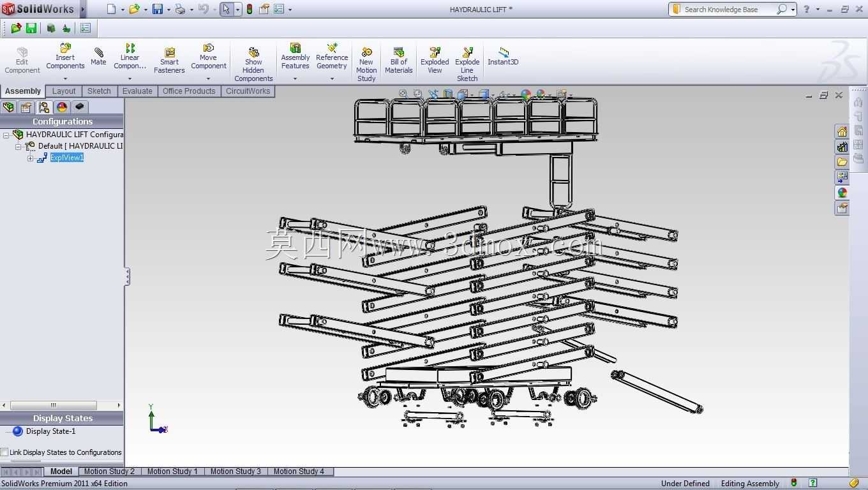868x490 pixels.
Task: Click the Under Defined status text
Action: click(x=685, y=484)
